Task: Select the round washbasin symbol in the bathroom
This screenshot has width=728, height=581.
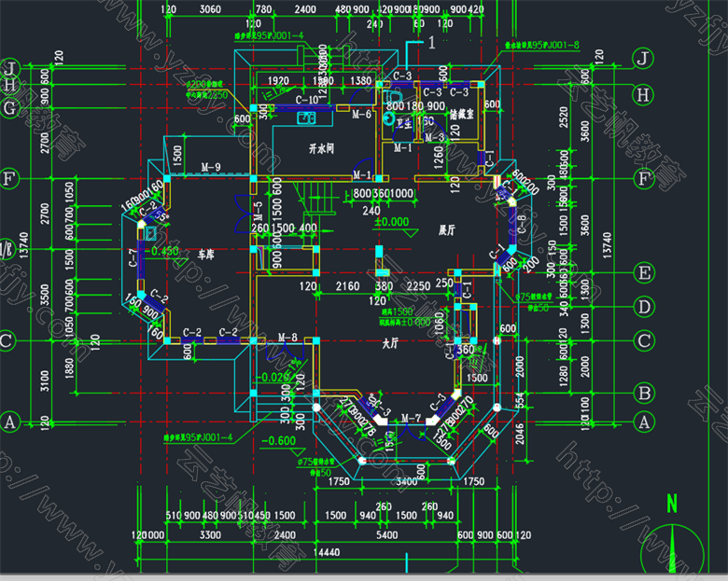Action: (x=388, y=119)
